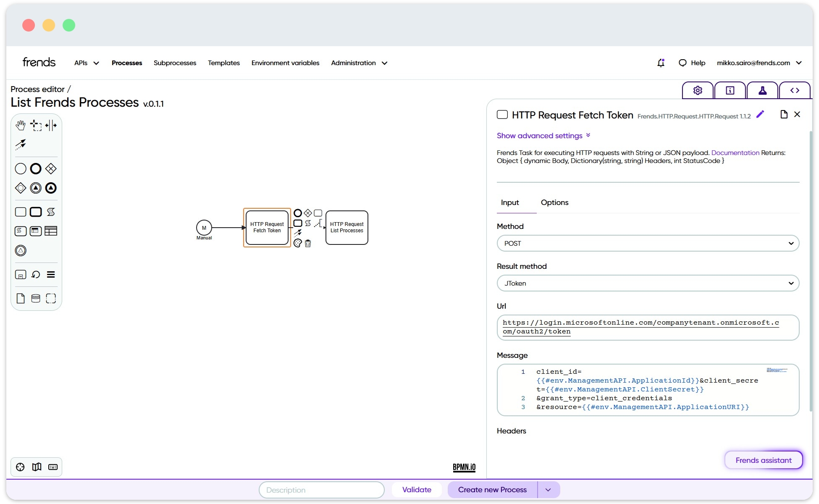Select the create task tool

tap(20, 212)
